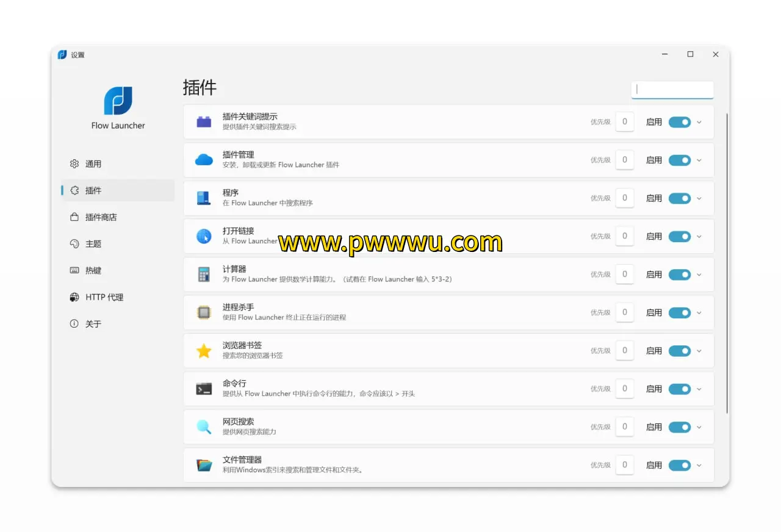Click the 文件管理器 folder icon
The image size is (781, 532).
(x=204, y=465)
